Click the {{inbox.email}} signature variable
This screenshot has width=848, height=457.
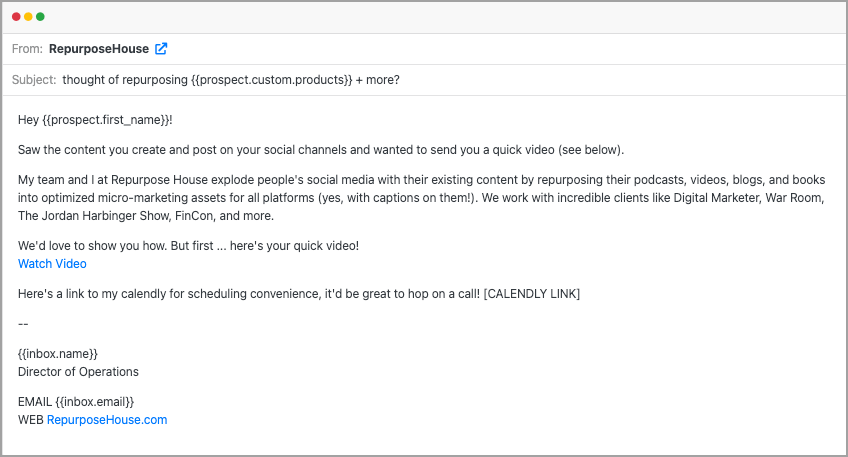coord(95,402)
